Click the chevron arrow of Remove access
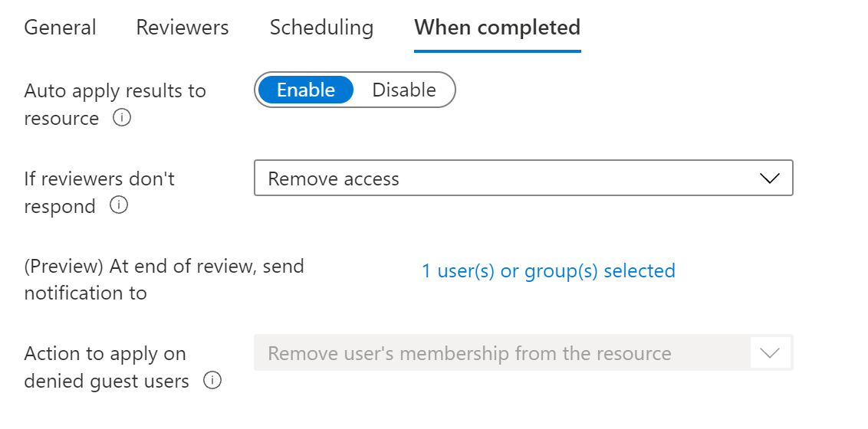 coord(769,178)
